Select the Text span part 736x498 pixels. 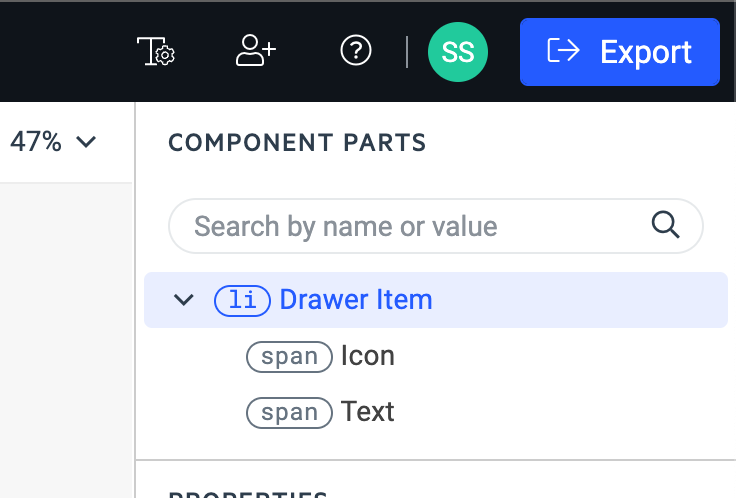click(368, 412)
